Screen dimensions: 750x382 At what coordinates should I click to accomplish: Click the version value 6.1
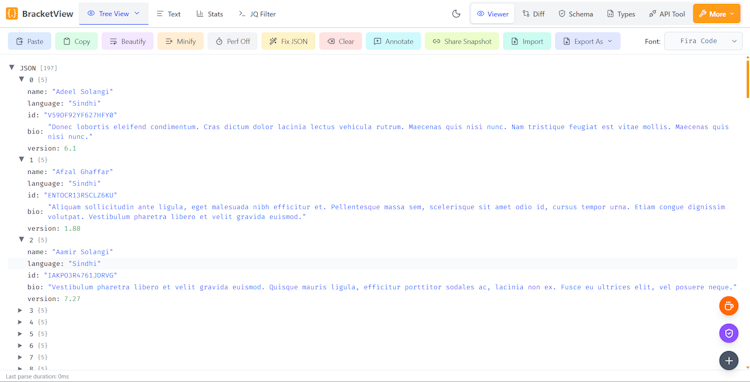click(x=70, y=148)
